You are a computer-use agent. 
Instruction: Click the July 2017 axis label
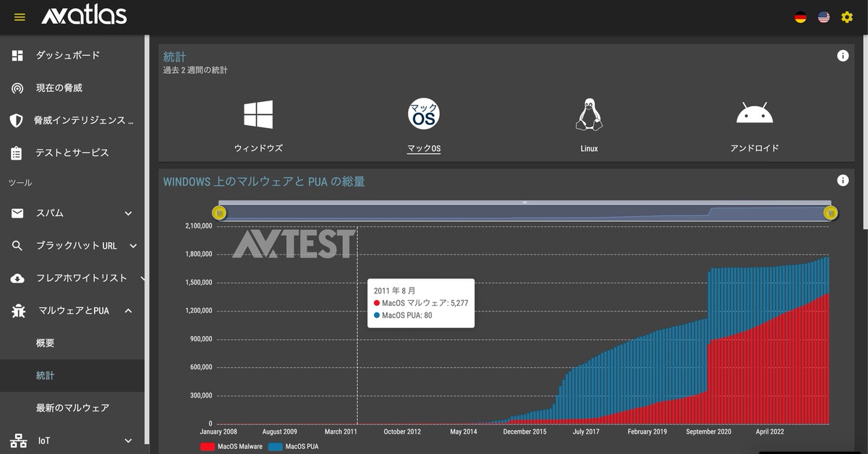pos(586,432)
